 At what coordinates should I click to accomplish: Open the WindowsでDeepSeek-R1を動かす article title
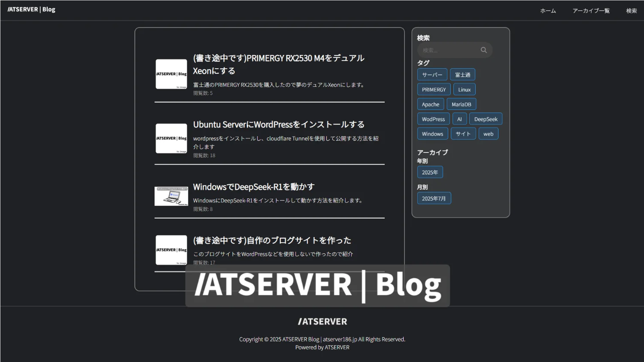click(x=254, y=187)
